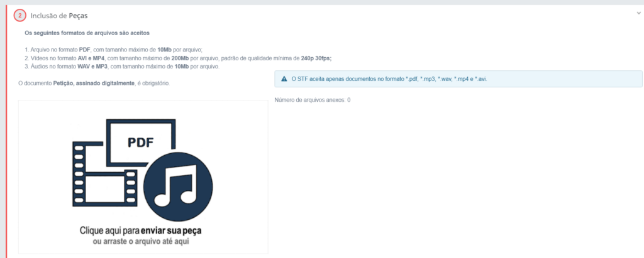Click the upload area to send a file
Image resolution: width=644 pixels, height=258 pixels.
tap(143, 177)
